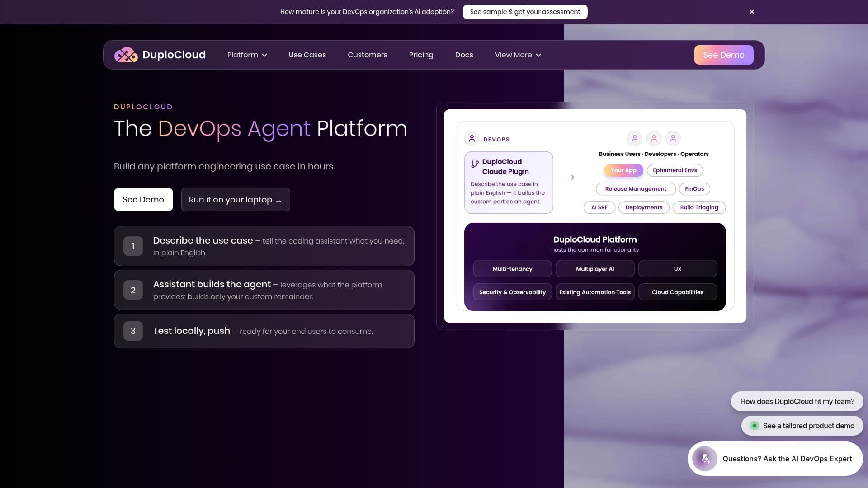
Task: Click the Existing Automation Tools box
Action: click(x=595, y=292)
